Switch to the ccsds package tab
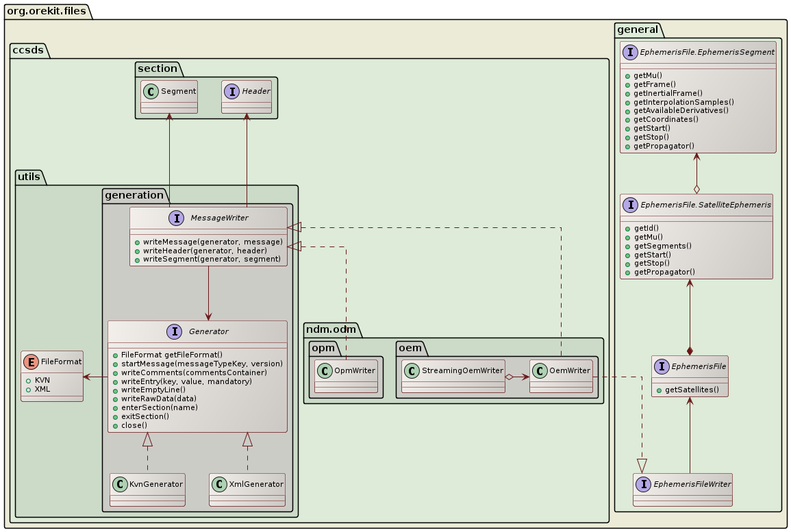Viewport: 791px width, 532px height. [29, 49]
